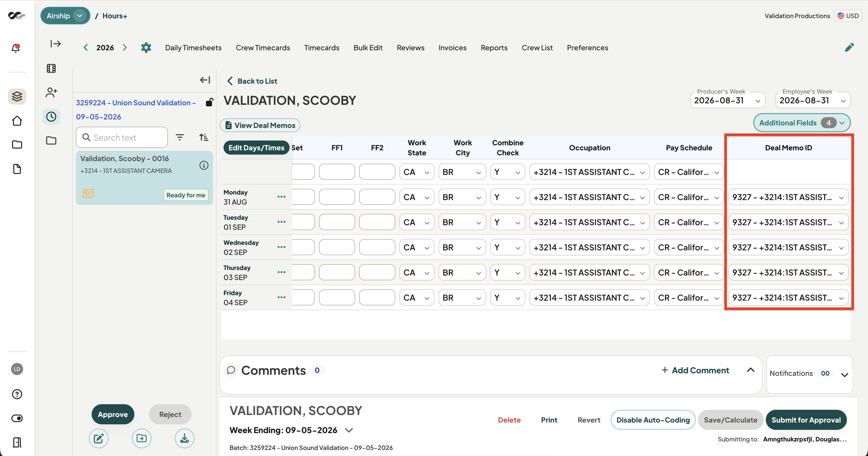Open the film strip icon in the sidebar
This screenshot has height=456, width=868.
[51, 68]
